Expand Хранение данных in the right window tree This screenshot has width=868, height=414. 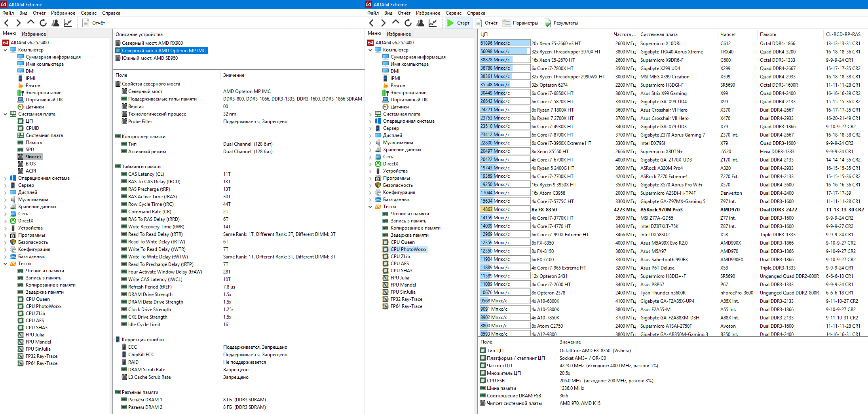[370, 150]
